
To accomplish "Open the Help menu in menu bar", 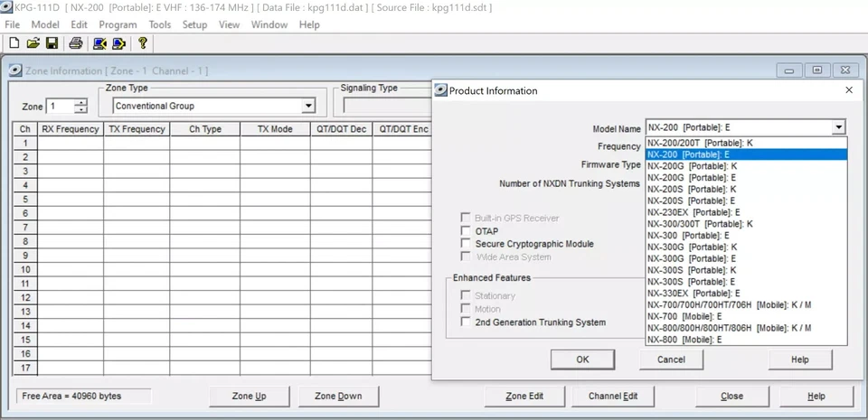I will coord(309,25).
